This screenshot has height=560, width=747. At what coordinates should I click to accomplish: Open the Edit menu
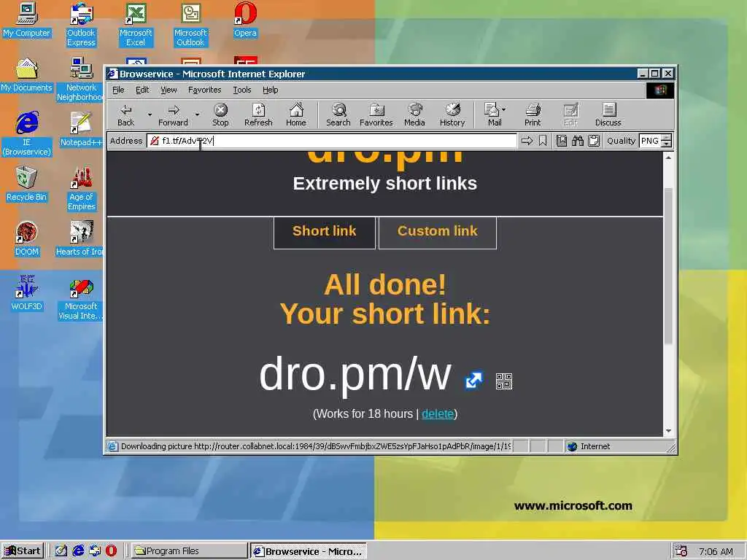142,90
